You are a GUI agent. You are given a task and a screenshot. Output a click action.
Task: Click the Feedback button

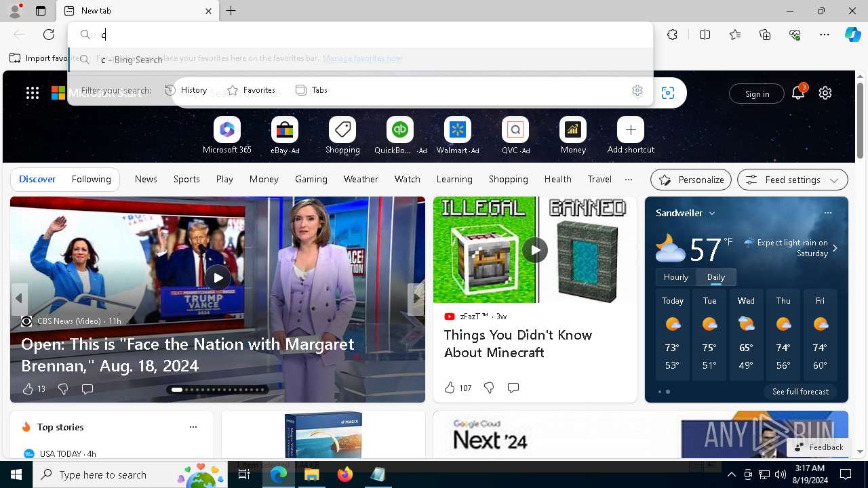[818, 447]
